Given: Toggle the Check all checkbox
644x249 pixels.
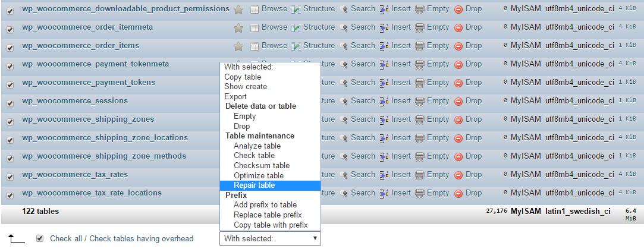Looking at the screenshot, I should 40,238.
